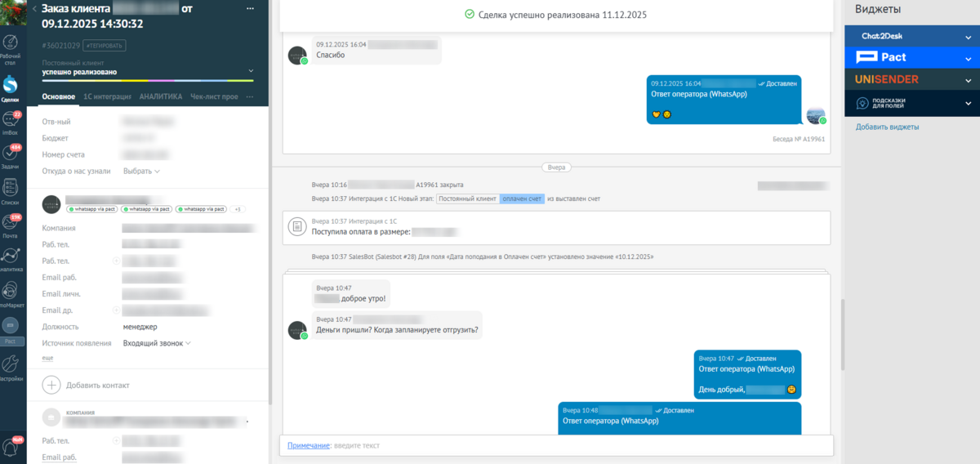Switch to Основное tab
Viewport: 980px width, 464px height.
coord(59,96)
